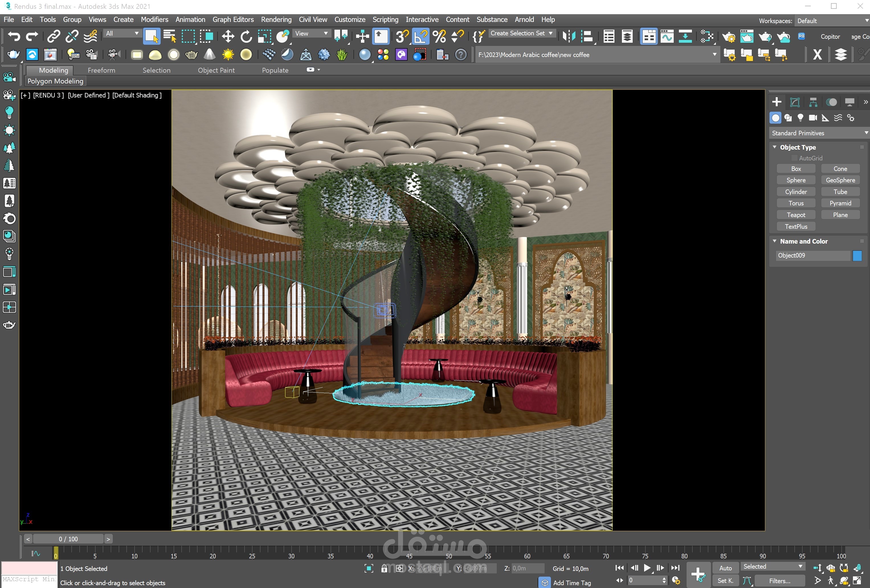Open the Mirror tool
The width and height of the screenshot is (870, 588).
click(x=569, y=36)
